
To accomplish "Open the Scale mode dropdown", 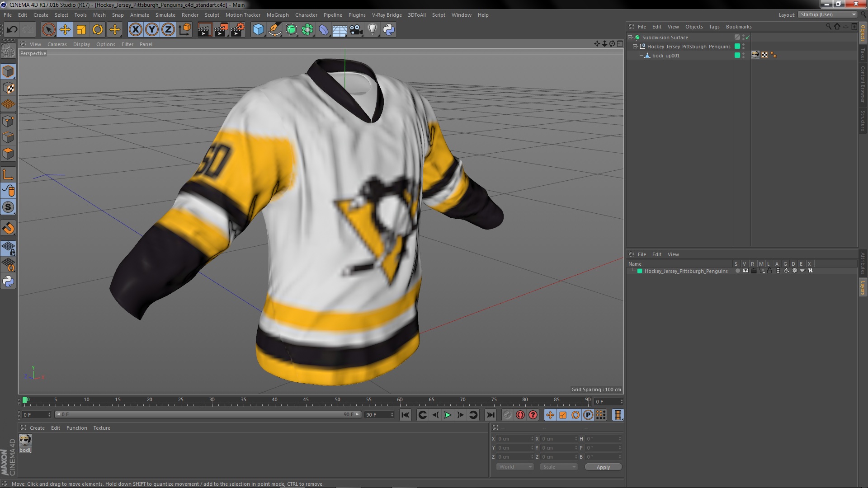I will [x=559, y=467].
